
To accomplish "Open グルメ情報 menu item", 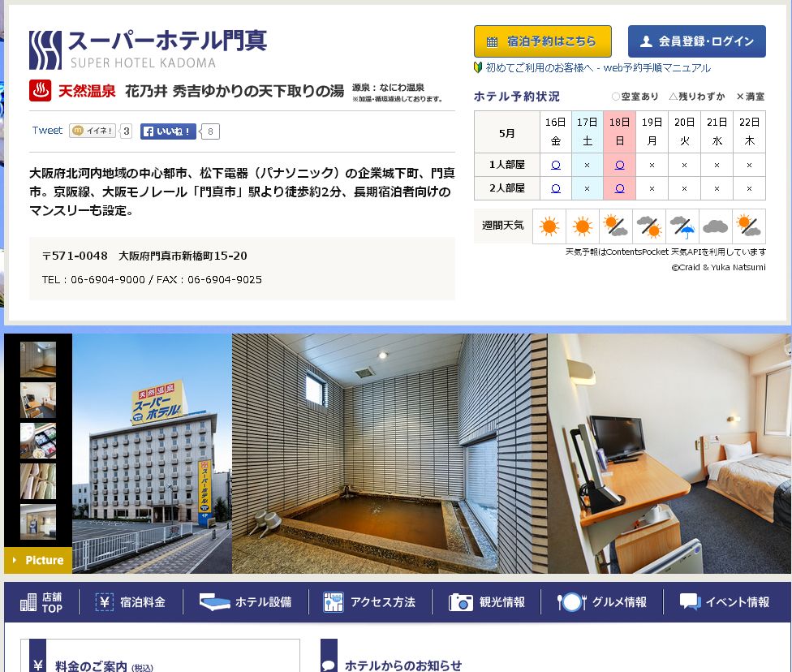I will [x=601, y=602].
